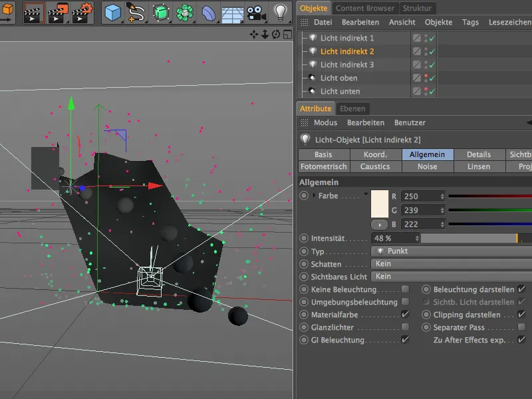Select the blue Cube primitive tool
The image size is (532, 399).
(112, 13)
